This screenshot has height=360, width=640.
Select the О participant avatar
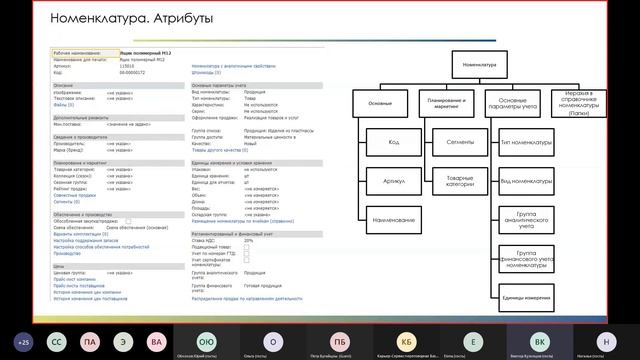pyautogui.click(x=273, y=342)
